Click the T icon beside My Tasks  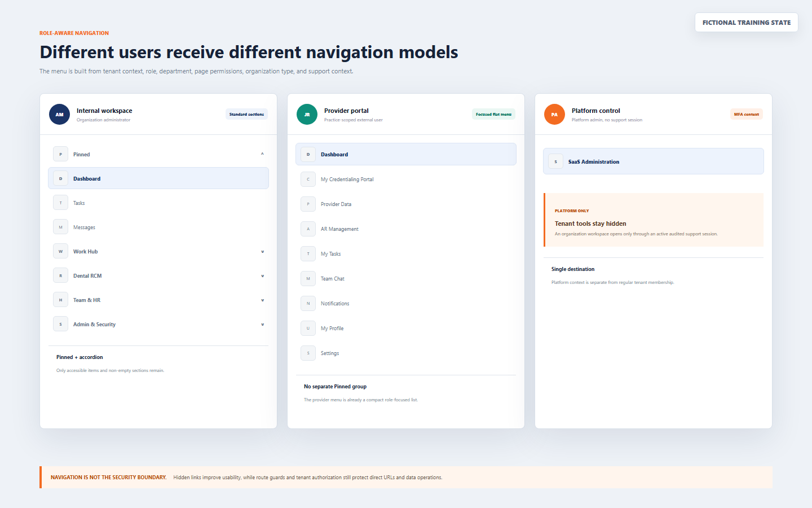pyautogui.click(x=308, y=253)
